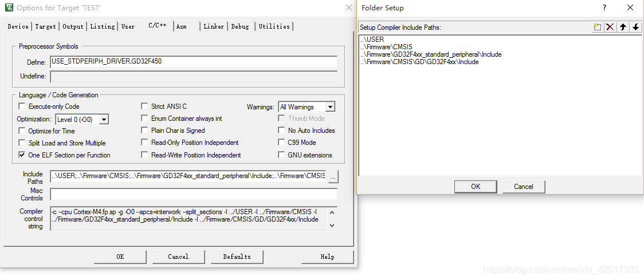This screenshot has height=280, width=644.
Task: Click the Help button
Action: click(327, 257)
